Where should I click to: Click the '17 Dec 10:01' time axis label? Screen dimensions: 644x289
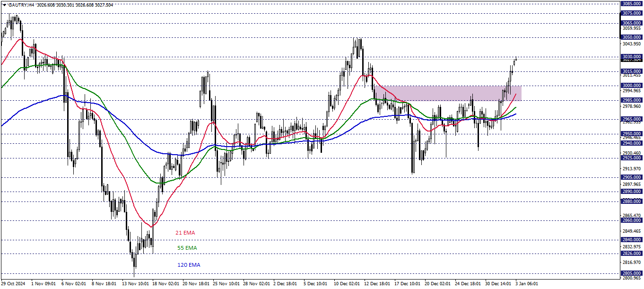pyautogui.click(x=407, y=284)
